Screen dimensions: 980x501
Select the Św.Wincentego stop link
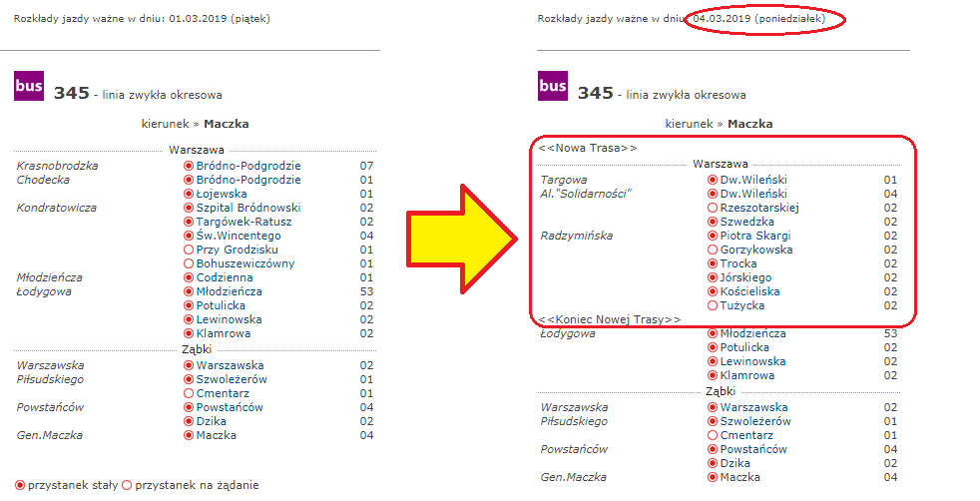(238, 236)
